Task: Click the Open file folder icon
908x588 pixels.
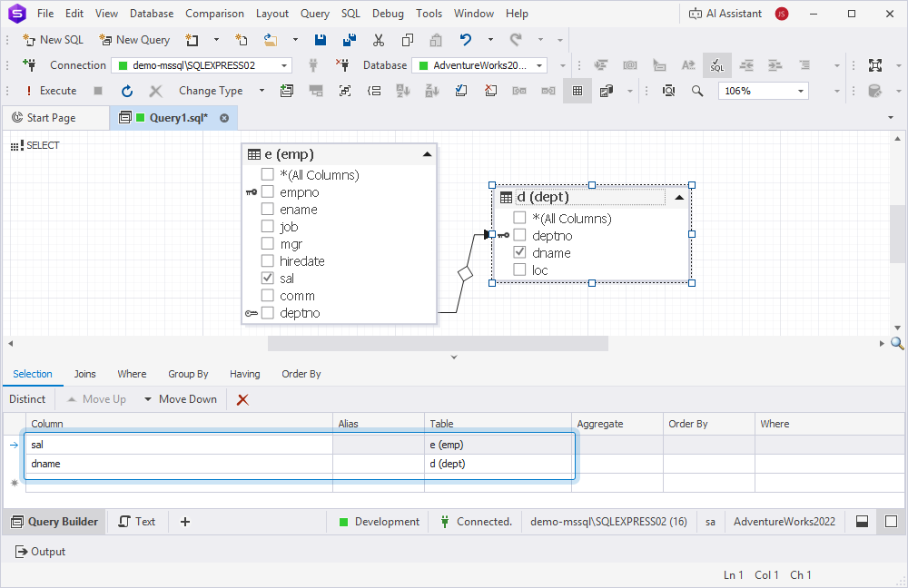Action: [271, 40]
